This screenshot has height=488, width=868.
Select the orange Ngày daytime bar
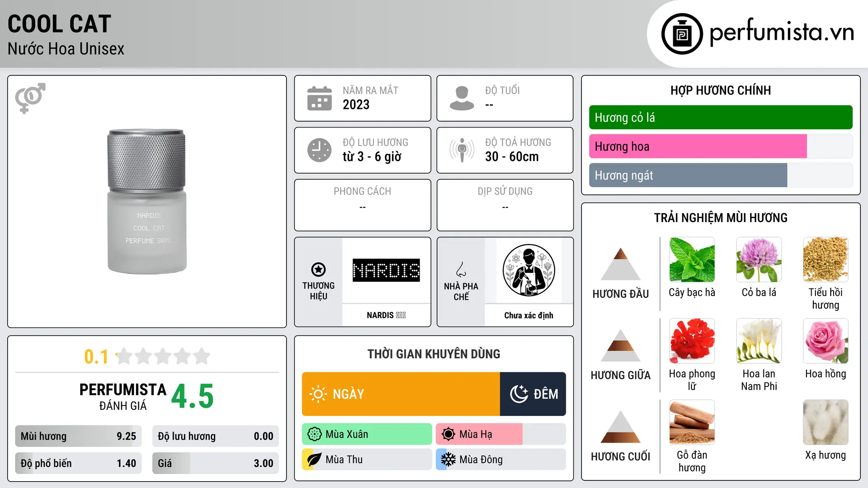[x=401, y=394]
